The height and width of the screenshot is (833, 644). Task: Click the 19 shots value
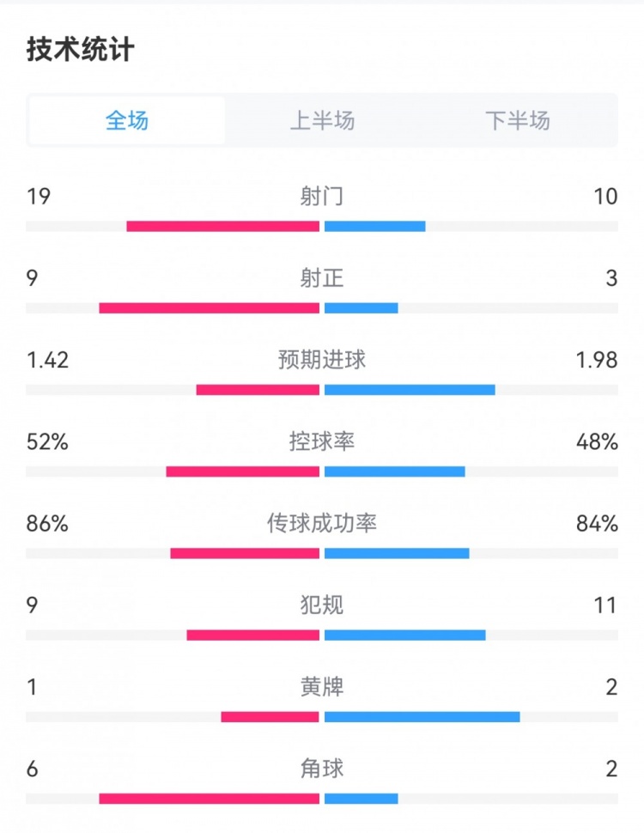pos(39,197)
